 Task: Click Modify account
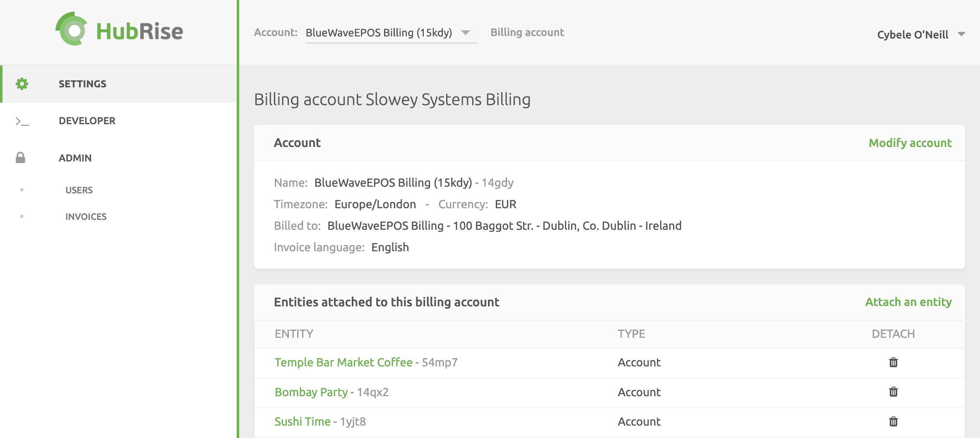[910, 143]
